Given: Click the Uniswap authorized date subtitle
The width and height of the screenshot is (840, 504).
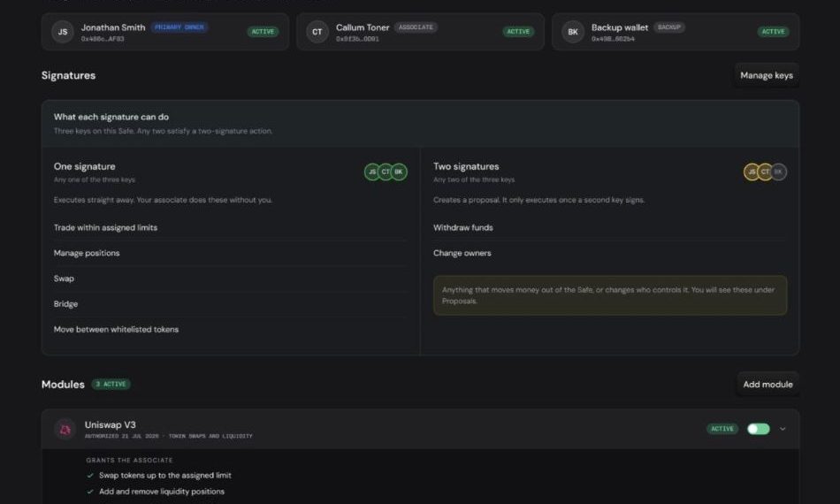Looking at the screenshot, I should point(168,436).
